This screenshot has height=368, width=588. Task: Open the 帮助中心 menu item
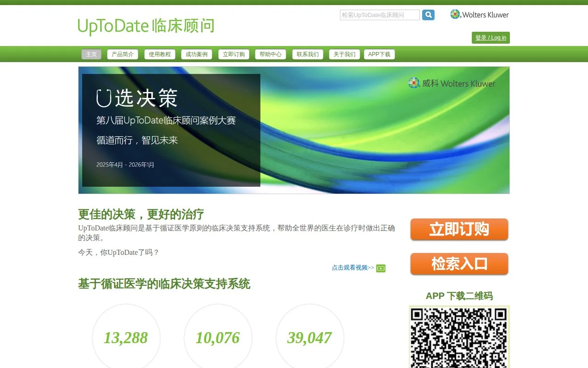pos(271,54)
